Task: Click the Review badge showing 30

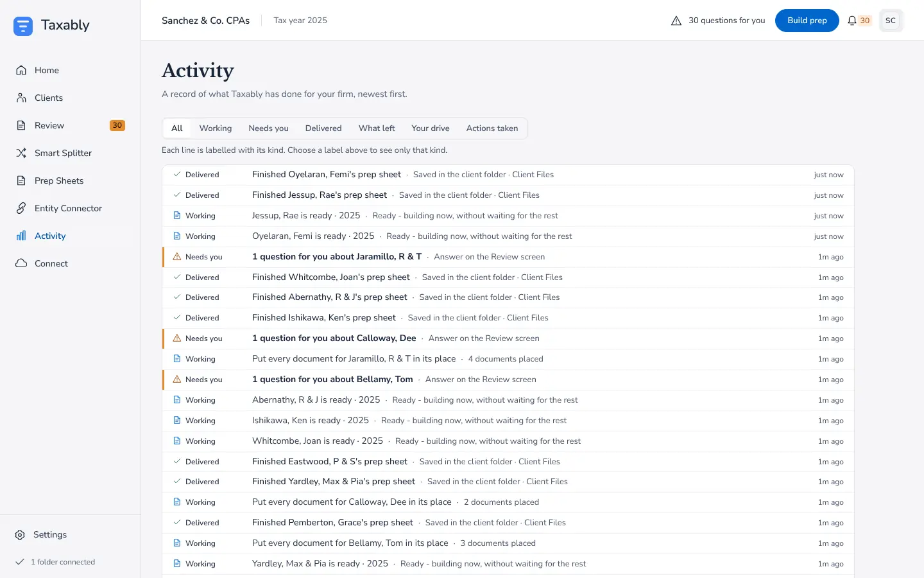Action: pyautogui.click(x=117, y=125)
